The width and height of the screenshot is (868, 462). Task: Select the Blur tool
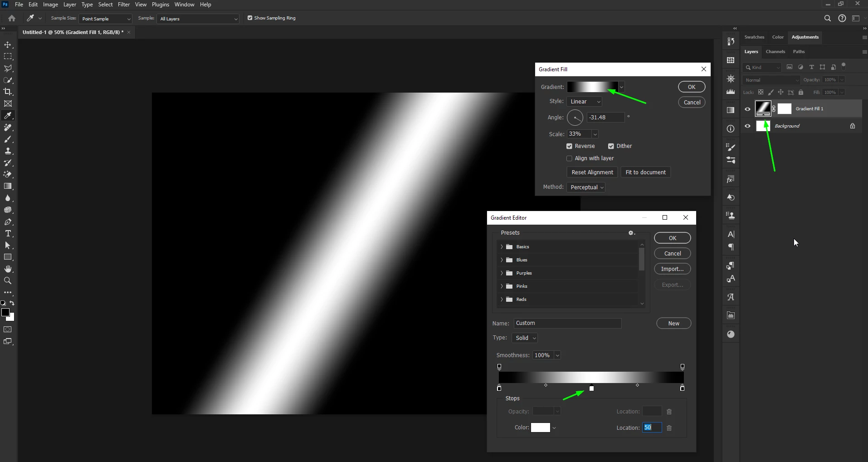coord(8,198)
